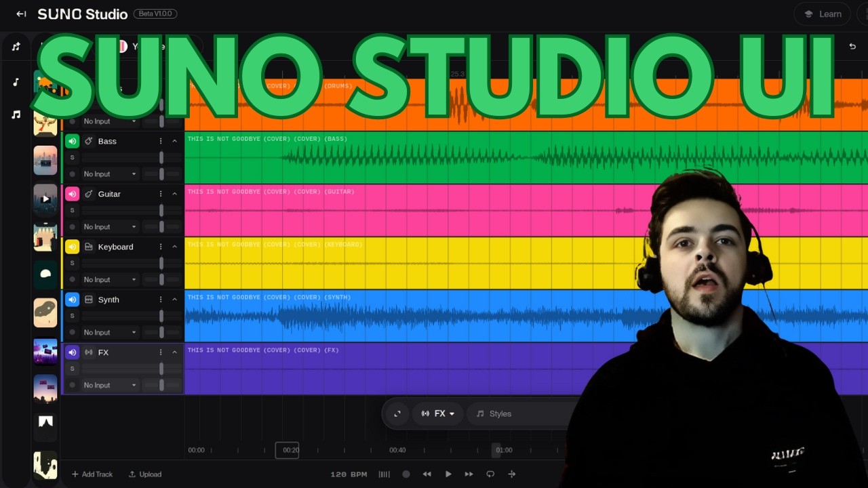Open Bass track three-dot menu
Image resolution: width=868 pixels, height=488 pixels.
161,141
